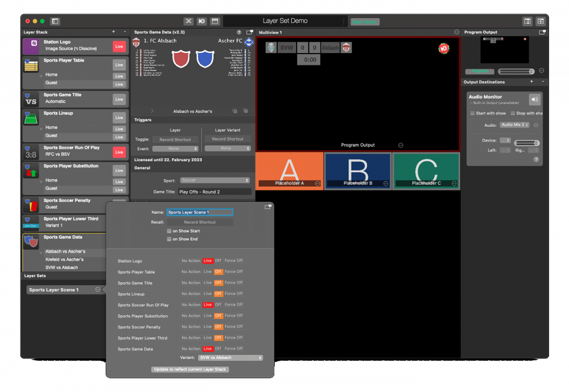Toggle Station Logo layer Live button
The width and height of the screenshot is (569, 392).
(x=119, y=47)
